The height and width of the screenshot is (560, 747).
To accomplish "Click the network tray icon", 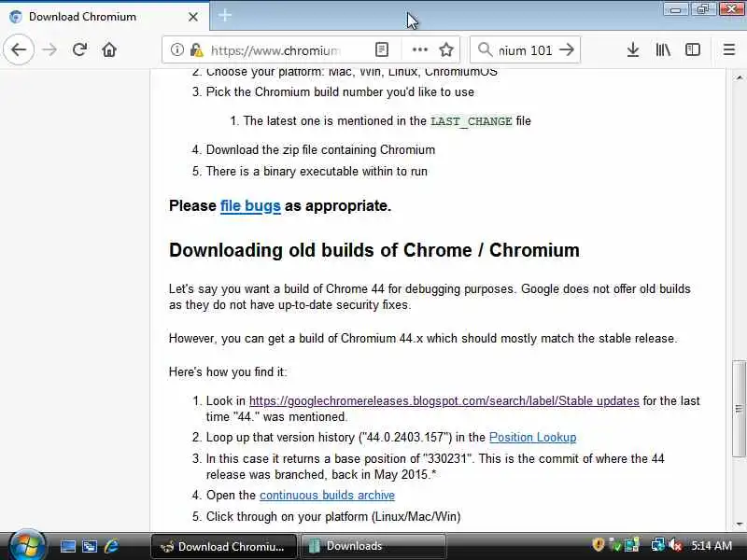I will [x=658, y=545].
